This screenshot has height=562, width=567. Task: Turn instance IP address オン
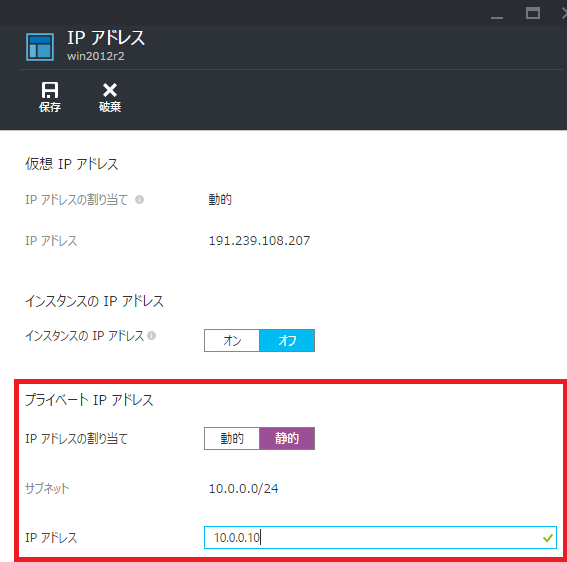click(x=232, y=340)
